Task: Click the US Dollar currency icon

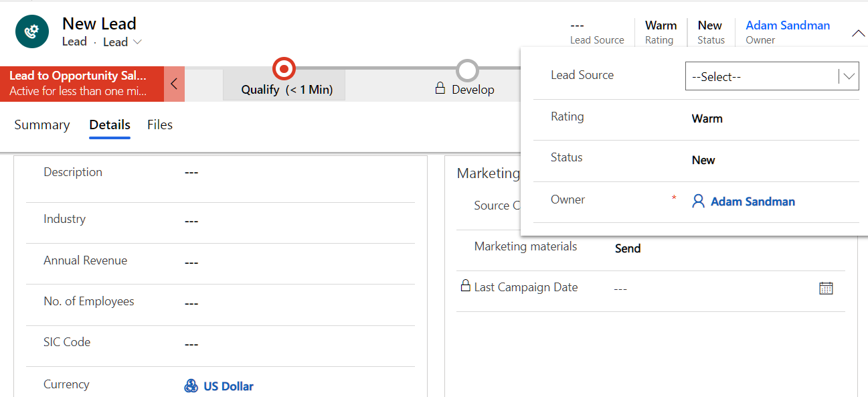Action: [x=191, y=386]
